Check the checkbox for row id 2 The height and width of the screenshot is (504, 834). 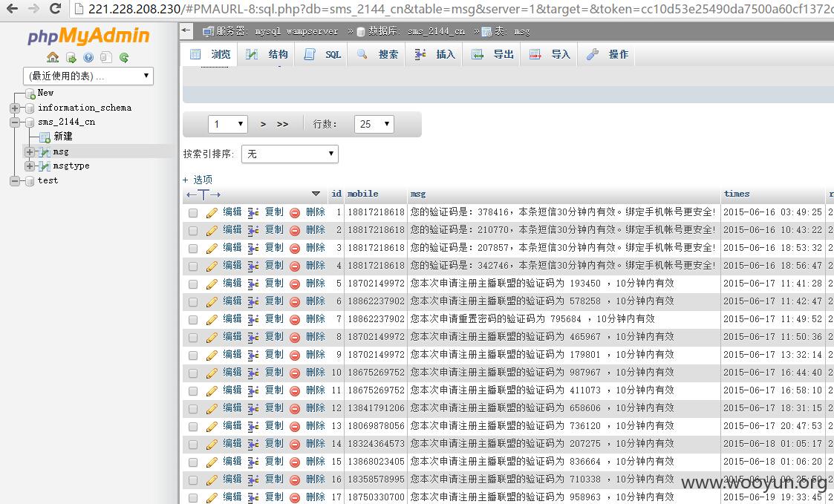point(193,231)
